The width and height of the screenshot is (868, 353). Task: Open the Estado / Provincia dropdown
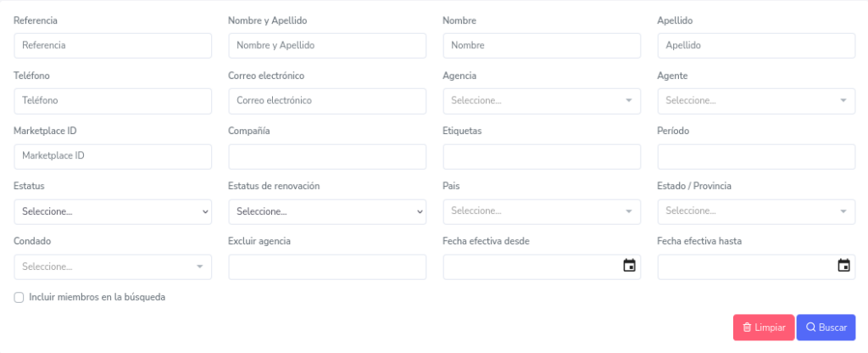pos(756,211)
